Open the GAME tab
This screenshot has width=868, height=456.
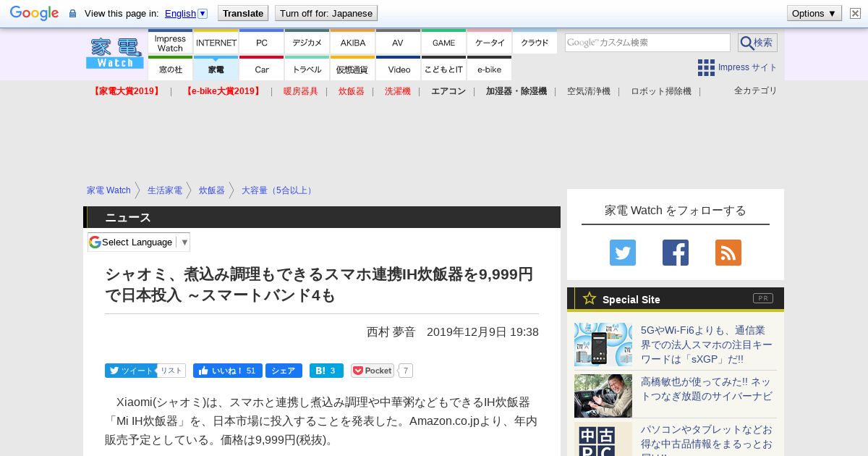point(443,43)
